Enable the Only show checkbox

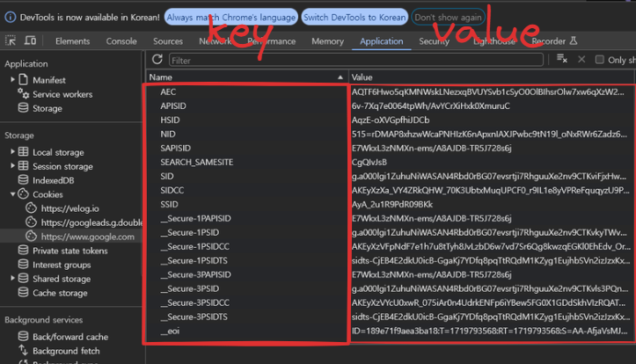[x=599, y=60]
